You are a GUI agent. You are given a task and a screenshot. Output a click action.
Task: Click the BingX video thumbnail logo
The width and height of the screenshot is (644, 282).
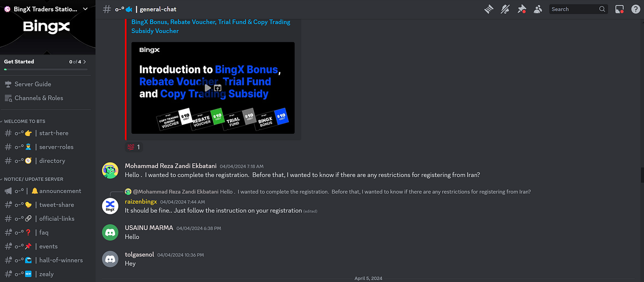click(150, 50)
